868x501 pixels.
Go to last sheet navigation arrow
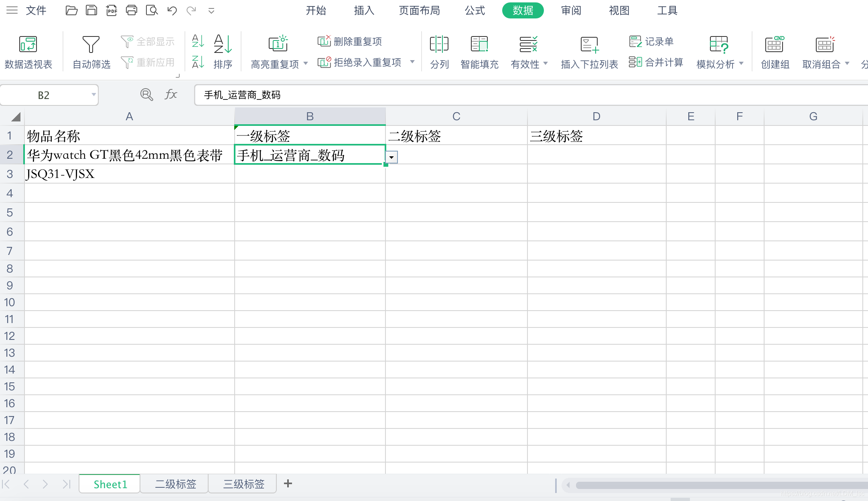tap(66, 484)
